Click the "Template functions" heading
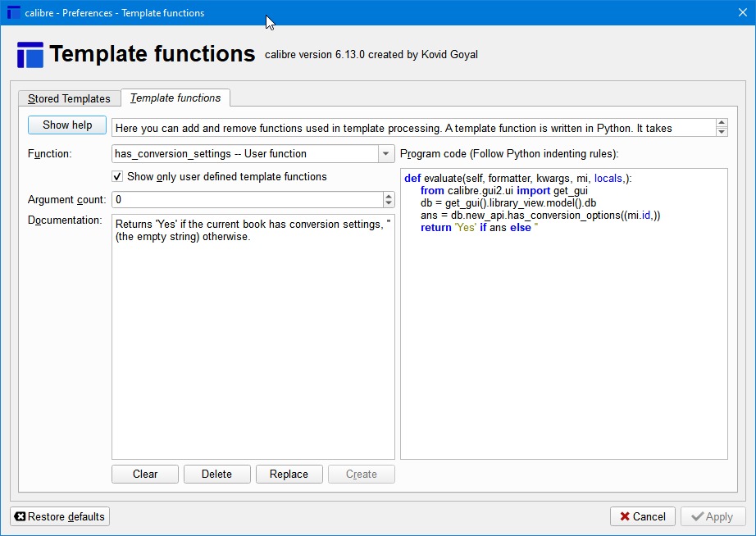The image size is (756, 536). [153, 53]
